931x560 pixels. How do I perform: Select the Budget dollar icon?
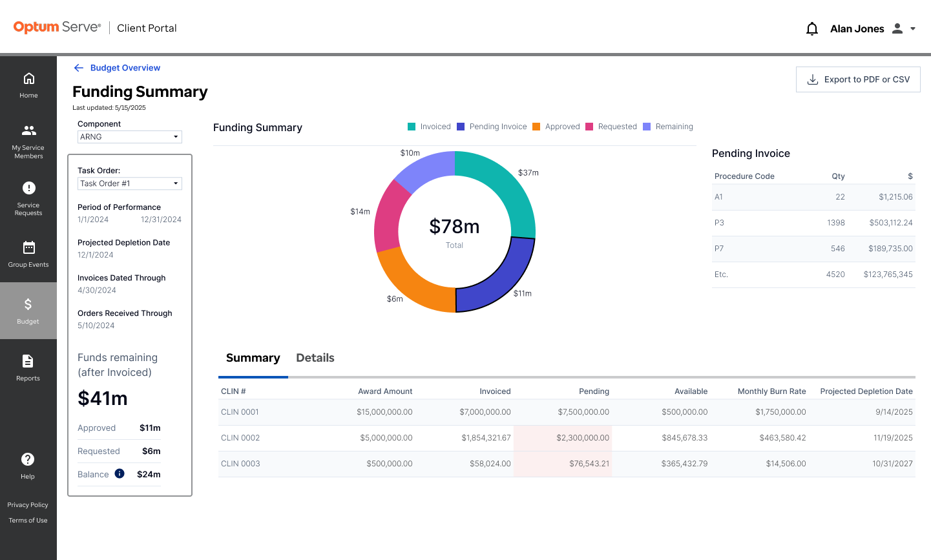[x=28, y=304]
